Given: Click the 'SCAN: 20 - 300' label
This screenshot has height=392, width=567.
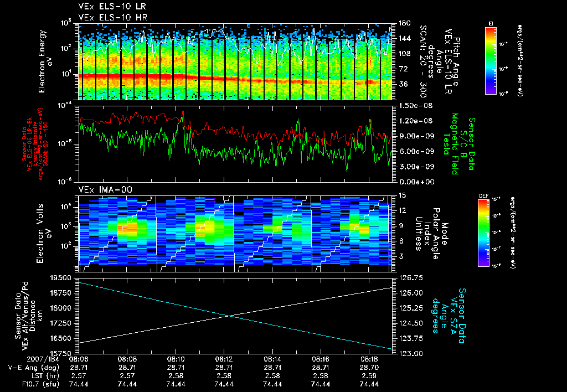Looking at the screenshot, I should (422, 61).
